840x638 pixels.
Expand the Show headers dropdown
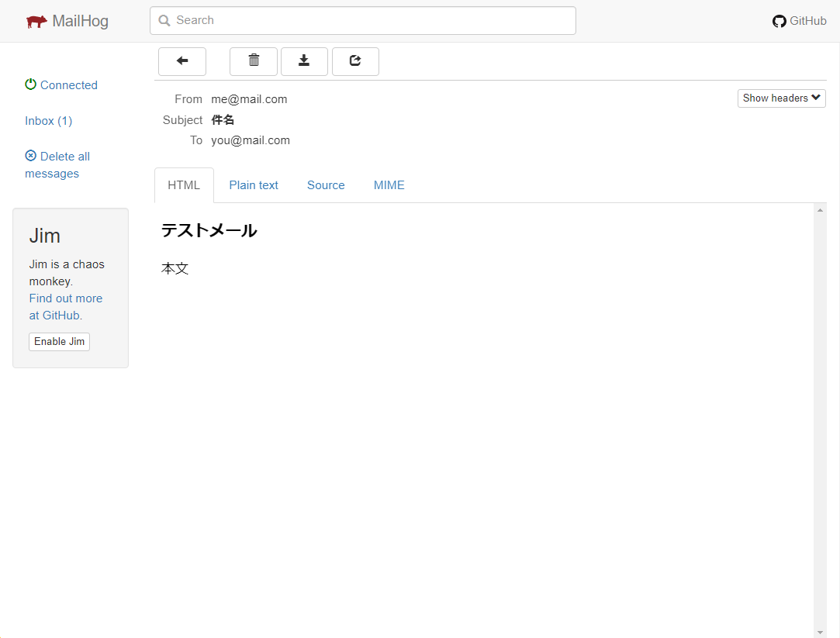pyautogui.click(x=781, y=98)
